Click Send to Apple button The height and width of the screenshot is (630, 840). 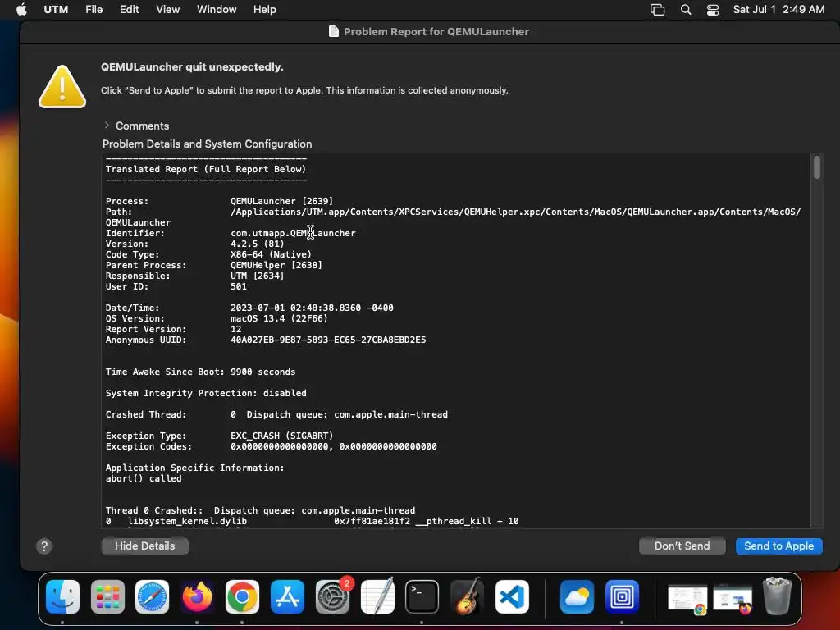pos(779,546)
